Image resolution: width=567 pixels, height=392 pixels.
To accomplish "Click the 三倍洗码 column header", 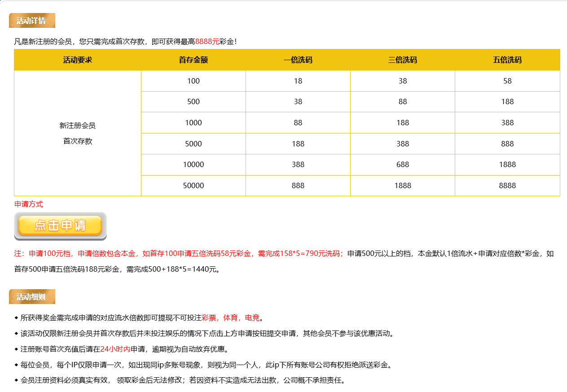I will click(x=403, y=60).
